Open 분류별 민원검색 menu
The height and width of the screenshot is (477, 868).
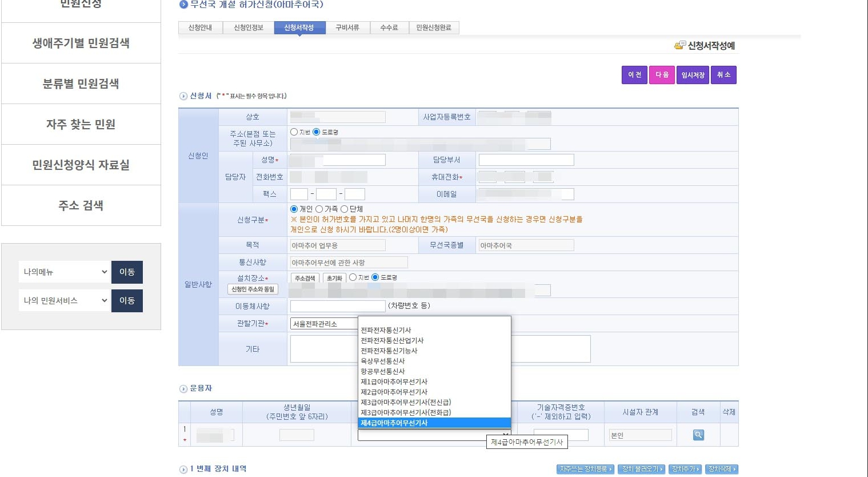click(x=81, y=84)
